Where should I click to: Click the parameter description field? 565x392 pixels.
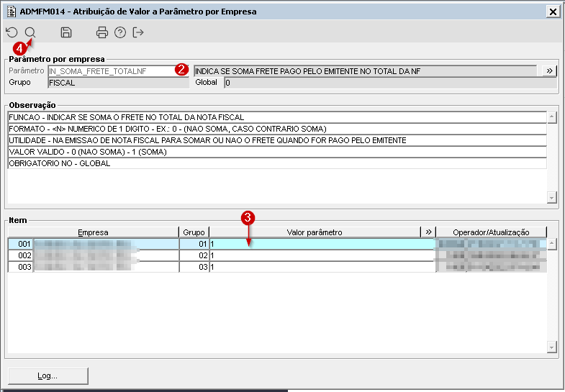click(x=366, y=71)
